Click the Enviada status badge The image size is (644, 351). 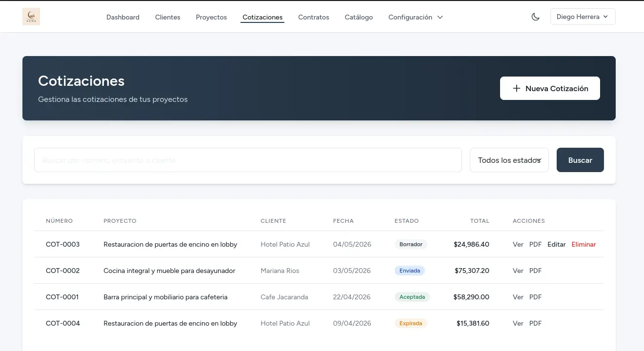(409, 271)
